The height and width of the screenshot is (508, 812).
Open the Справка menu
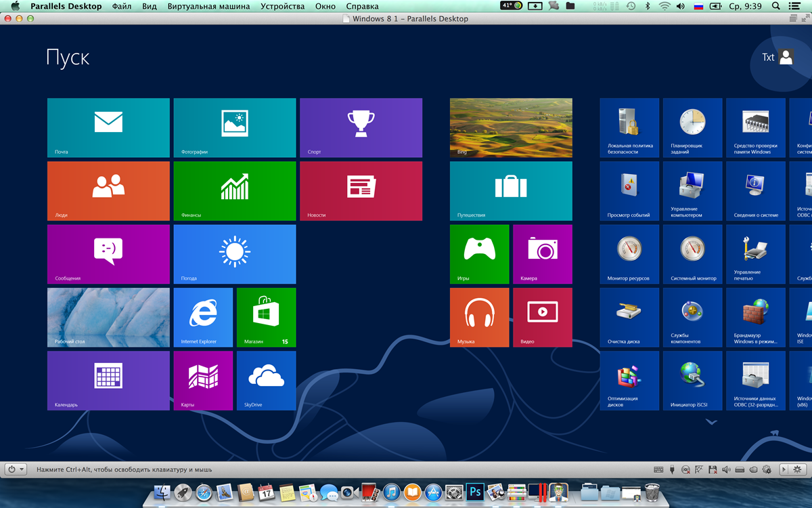362,6
